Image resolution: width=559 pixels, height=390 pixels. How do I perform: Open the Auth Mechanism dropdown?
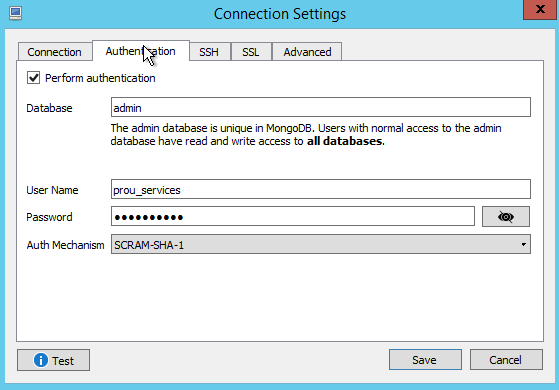[320, 244]
